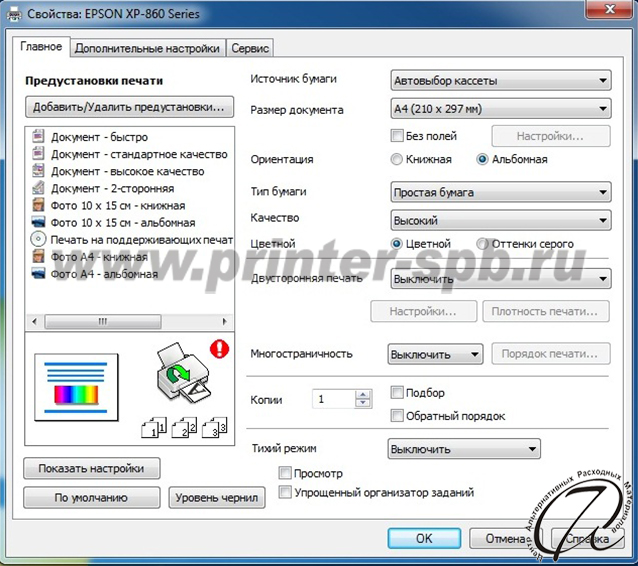The height and width of the screenshot is (566, 638).
Task: Click the collate pages 3-3 icon
Action: pos(214,427)
